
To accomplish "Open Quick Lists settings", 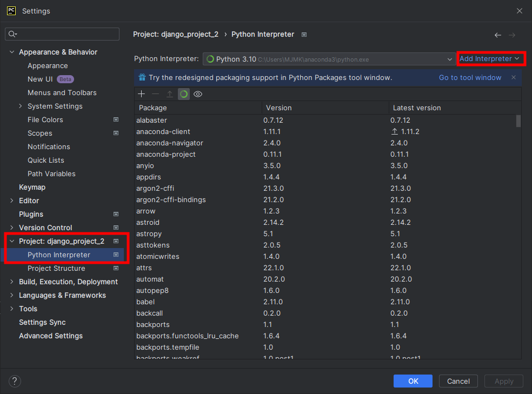I will [x=46, y=160].
